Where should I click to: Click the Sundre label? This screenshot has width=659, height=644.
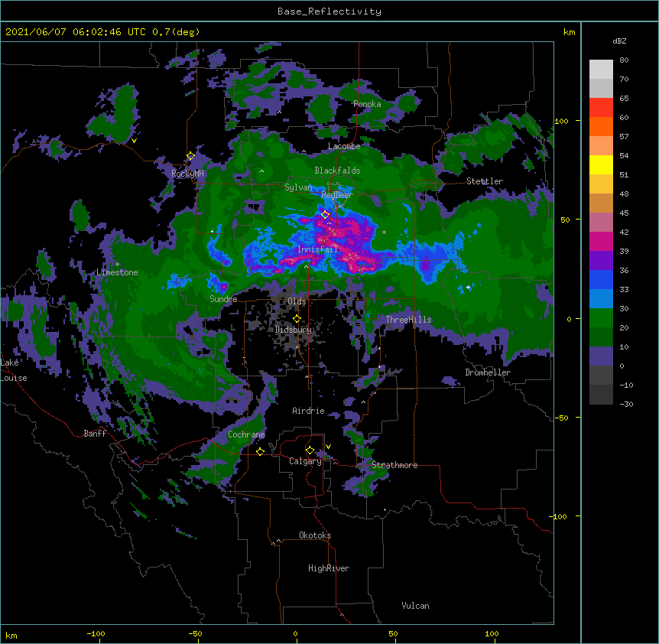coord(223,299)
